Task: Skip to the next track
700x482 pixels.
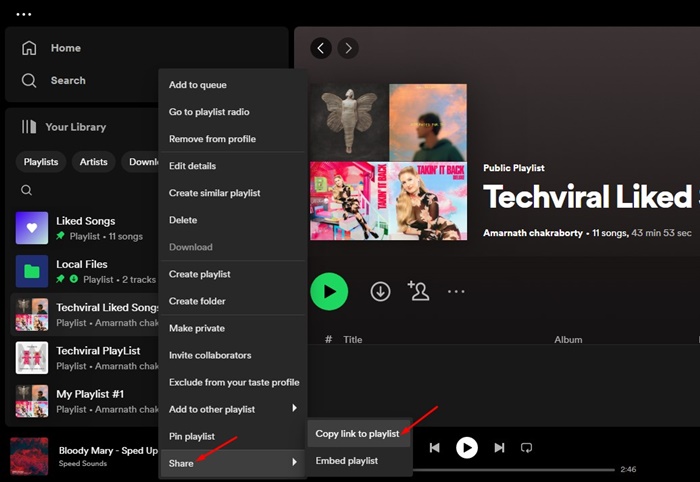Action: point(500,448)
